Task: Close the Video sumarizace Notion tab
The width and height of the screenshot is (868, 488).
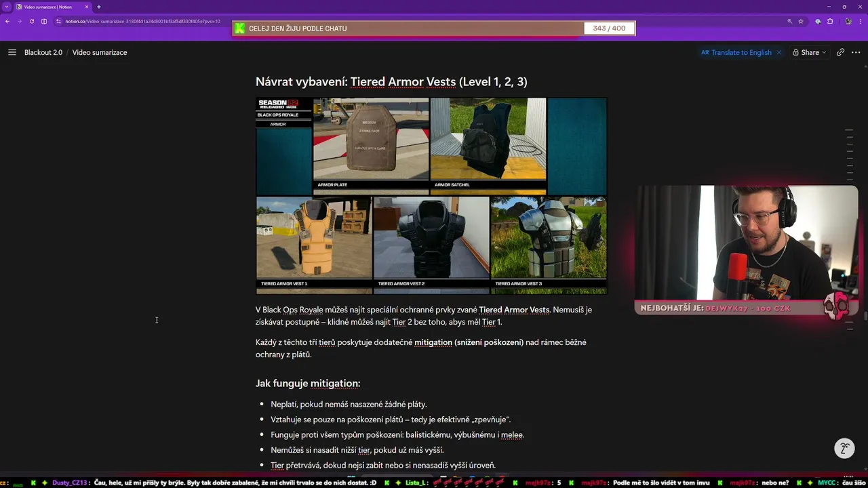Action: [86, 7]
